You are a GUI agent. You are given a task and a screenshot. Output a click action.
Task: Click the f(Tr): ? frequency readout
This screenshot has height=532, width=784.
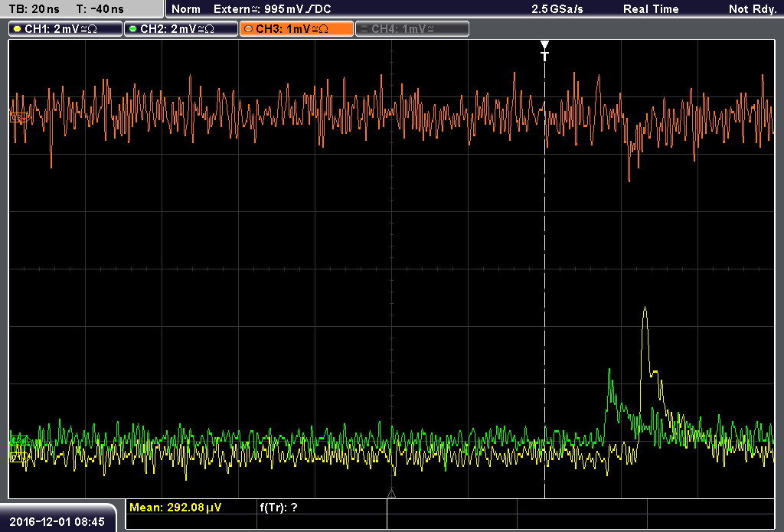(x=279, y=508)
